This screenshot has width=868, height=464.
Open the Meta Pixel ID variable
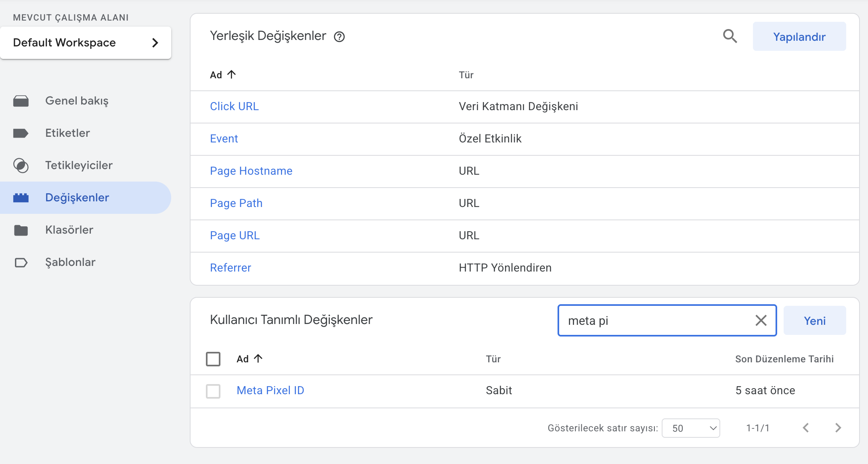[x=270, y=391]
